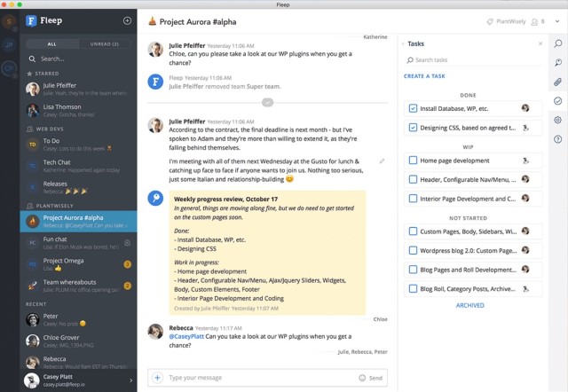The width and height of the screenshot is (568, 392).
Task: Uncheck the Designing CSS task
Action: (x=413, y=128)
